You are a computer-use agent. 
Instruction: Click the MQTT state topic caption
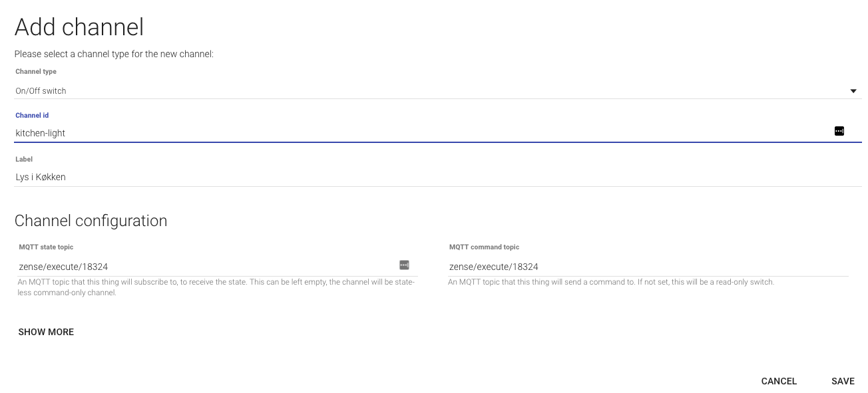coord(46,247)
